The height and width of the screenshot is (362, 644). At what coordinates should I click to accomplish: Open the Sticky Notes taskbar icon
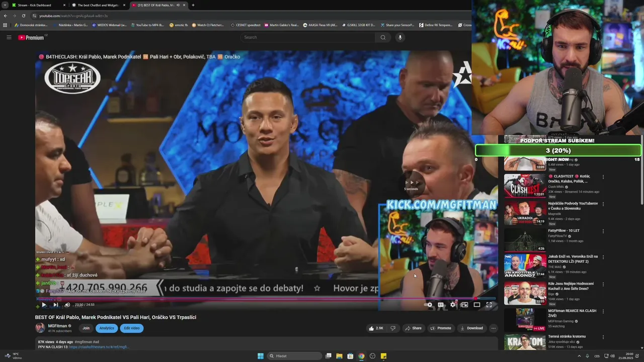click(383, 356)
